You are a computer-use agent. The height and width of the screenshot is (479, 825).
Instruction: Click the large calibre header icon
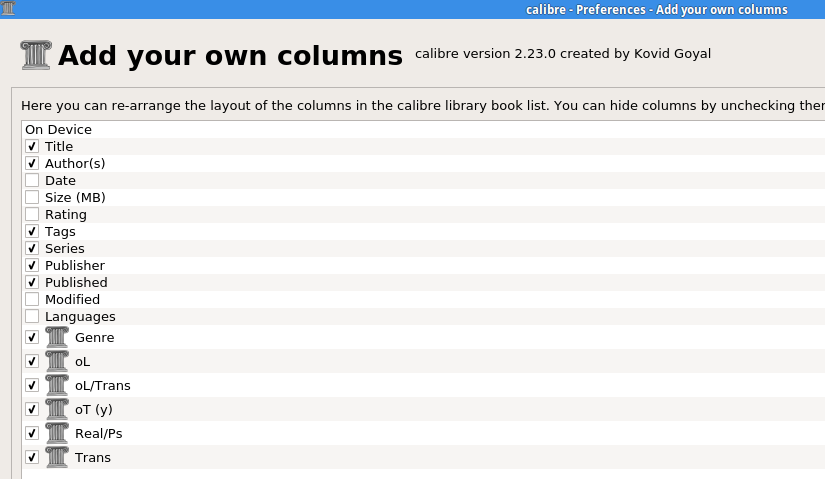point(36,54)
